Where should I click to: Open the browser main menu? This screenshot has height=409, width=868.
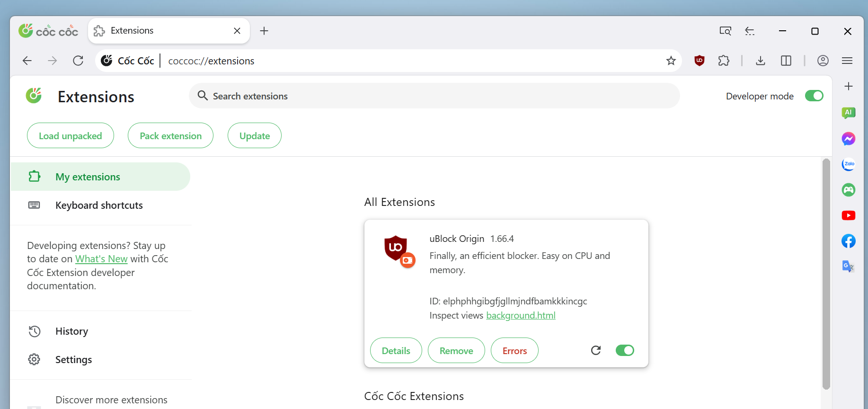tap(847, 61)
